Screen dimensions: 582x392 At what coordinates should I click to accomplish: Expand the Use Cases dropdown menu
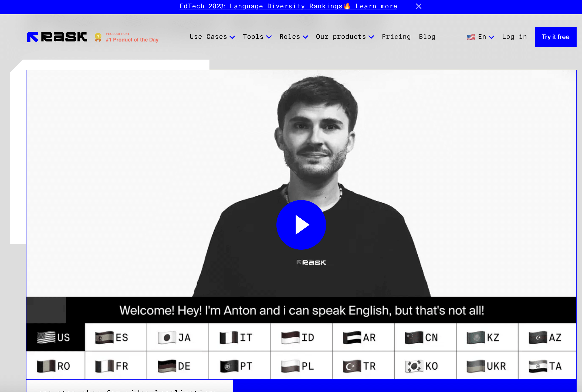[x=212, y=37]
